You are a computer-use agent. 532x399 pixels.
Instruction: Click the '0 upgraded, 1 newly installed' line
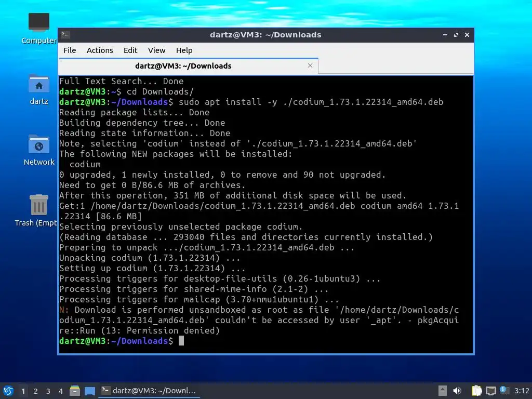pos(222,175)
